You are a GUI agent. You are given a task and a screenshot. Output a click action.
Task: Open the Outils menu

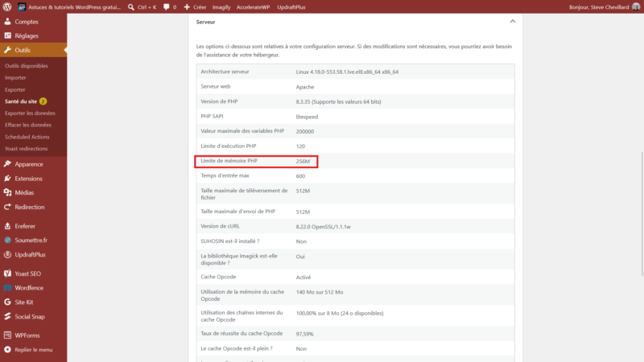pos(23,50)
